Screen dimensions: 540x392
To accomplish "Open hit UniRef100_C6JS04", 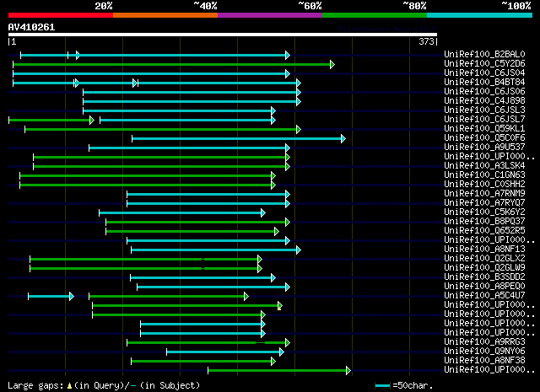I will [x=484, y=73].
